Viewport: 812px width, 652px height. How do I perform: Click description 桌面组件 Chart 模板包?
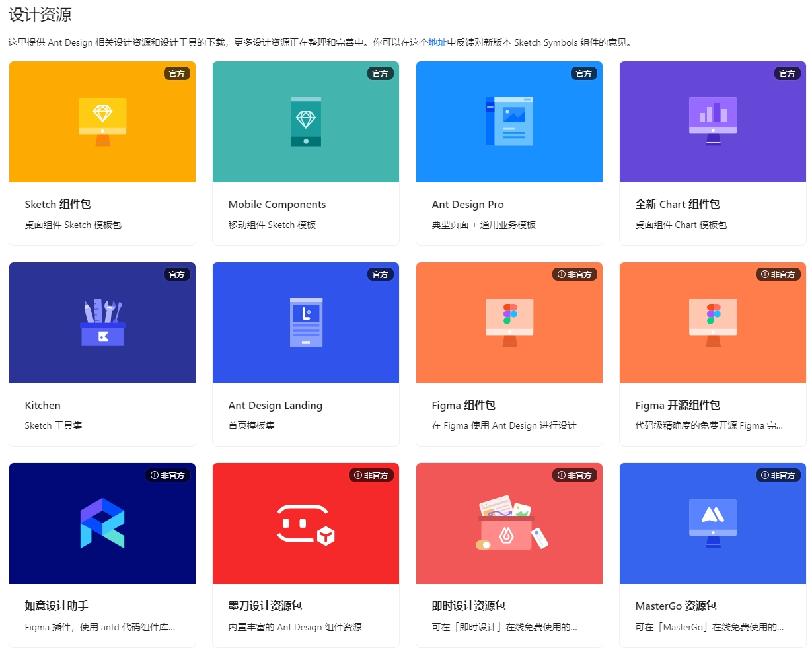pos(681,225)
